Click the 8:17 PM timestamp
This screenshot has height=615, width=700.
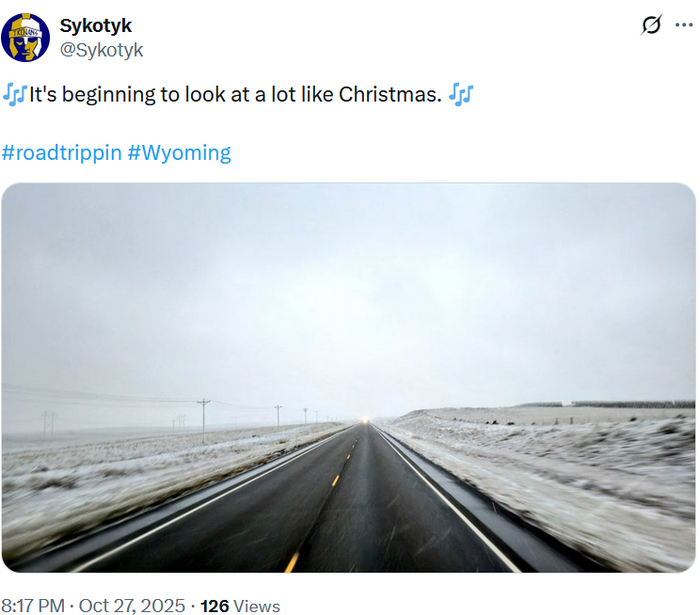33,605
